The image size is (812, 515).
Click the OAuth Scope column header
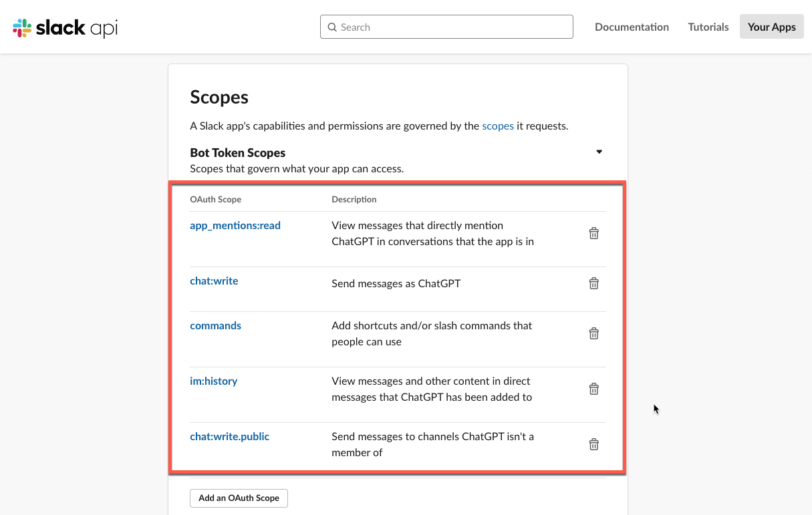click(x=216, y=199)
